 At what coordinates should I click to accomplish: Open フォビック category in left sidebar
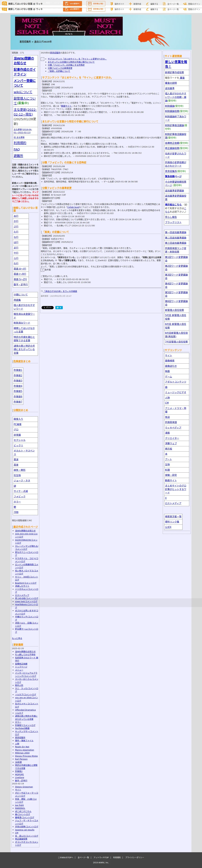click(x=20, y=496)
